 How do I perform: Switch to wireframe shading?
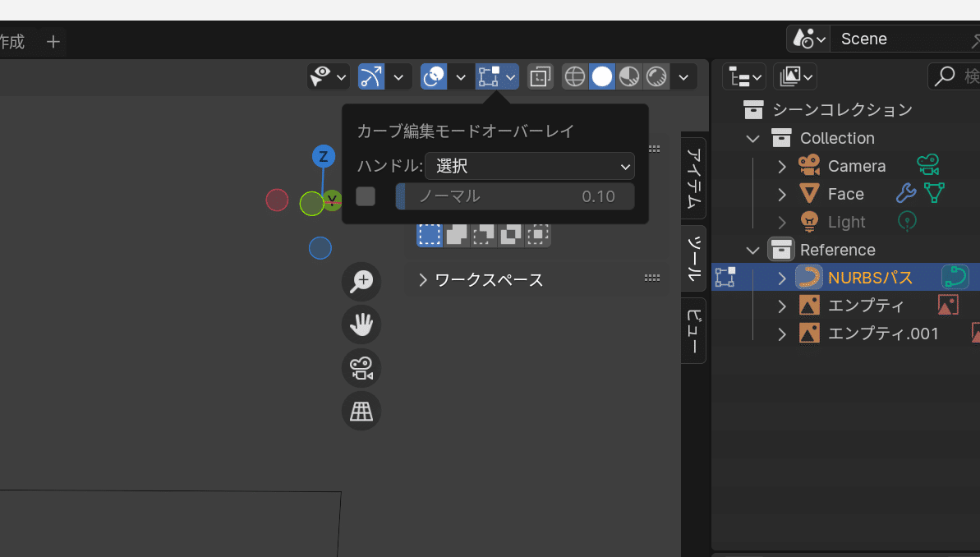(x=575, y=77)
